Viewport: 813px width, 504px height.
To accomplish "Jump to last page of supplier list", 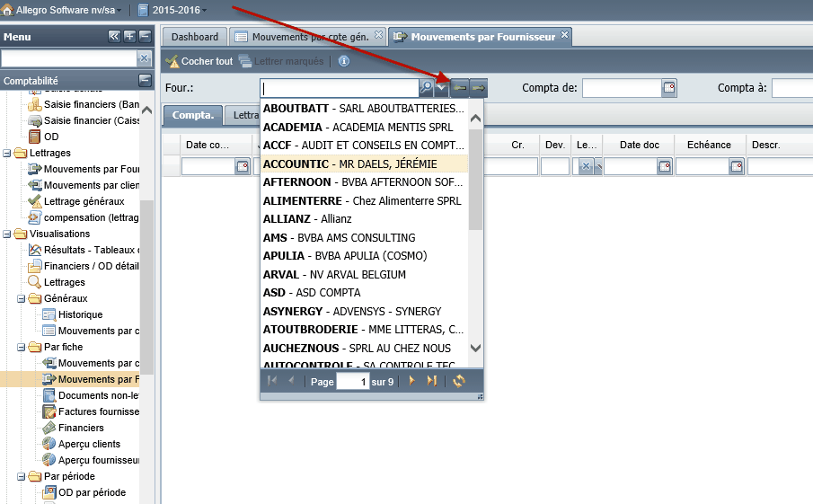I will coord(431,381).
